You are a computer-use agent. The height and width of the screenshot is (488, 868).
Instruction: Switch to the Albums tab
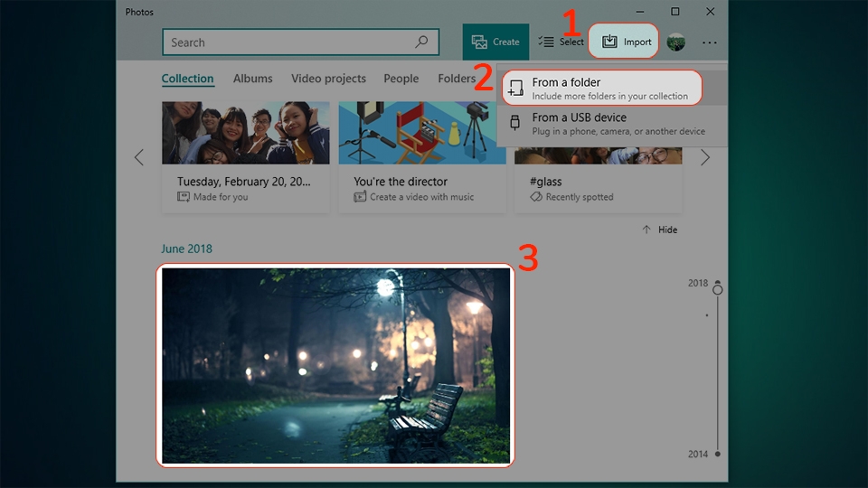click(252, 79)
